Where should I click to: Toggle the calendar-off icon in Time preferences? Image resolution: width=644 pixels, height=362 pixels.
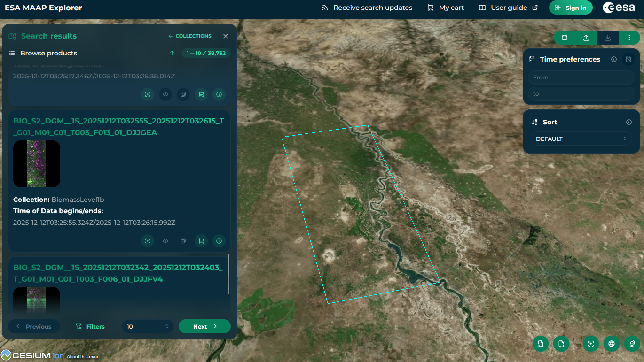click(628, 59)
